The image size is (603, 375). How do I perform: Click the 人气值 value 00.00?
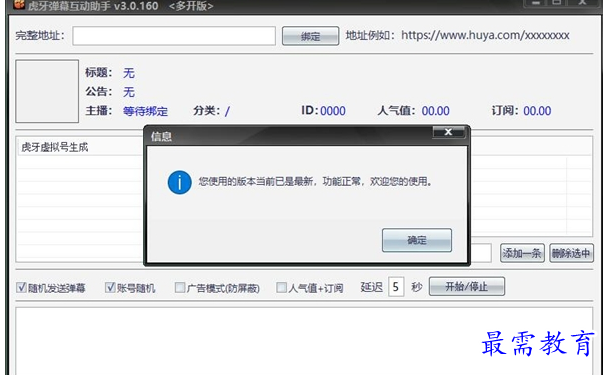pos(435,111)
